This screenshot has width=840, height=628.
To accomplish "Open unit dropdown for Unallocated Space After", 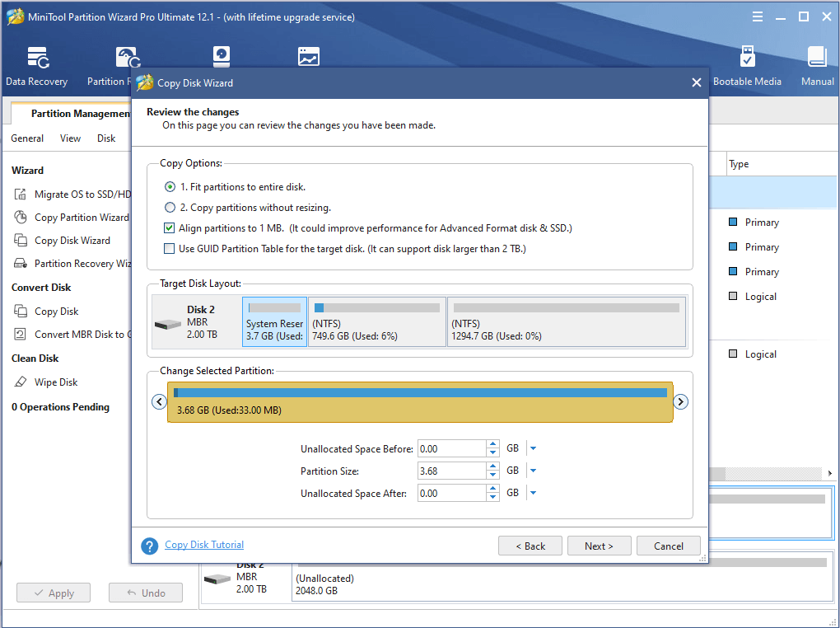I will coord(533,493).
